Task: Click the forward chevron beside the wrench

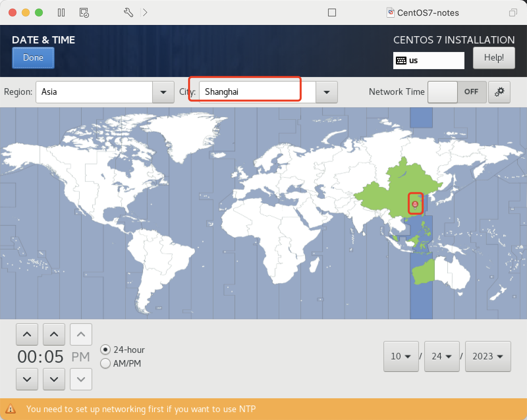Action: [x=145, y=13]
